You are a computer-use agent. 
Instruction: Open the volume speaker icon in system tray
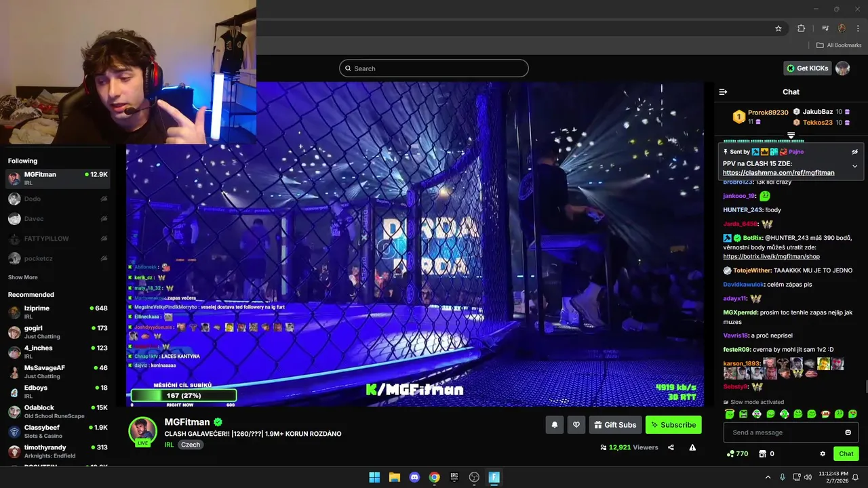pyautogui.click(x=808, y=477)
